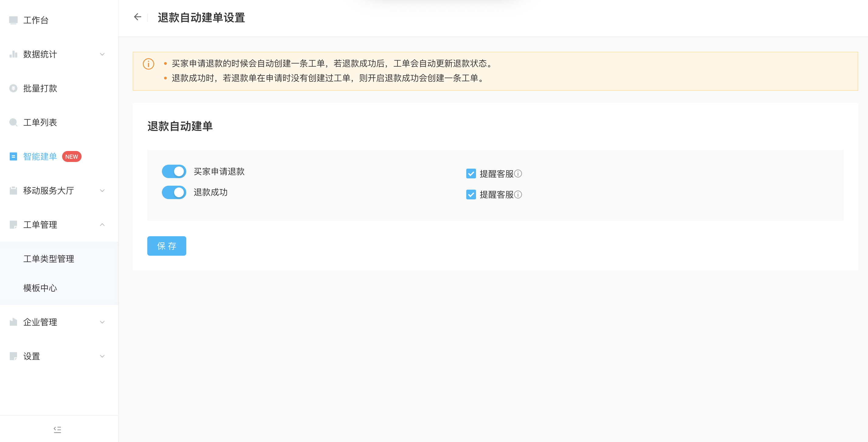Expand the 移动服务大厅 chevron

coord(103,191)
